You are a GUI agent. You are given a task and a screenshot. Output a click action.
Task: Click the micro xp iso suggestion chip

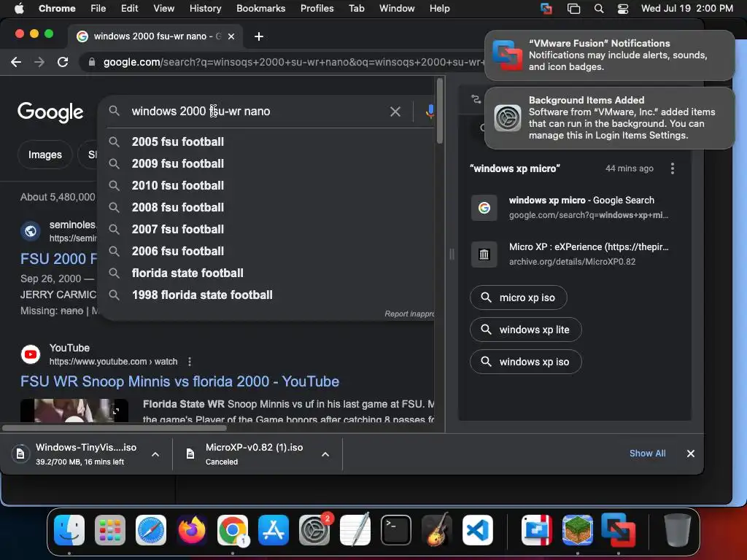coord(519,297)
